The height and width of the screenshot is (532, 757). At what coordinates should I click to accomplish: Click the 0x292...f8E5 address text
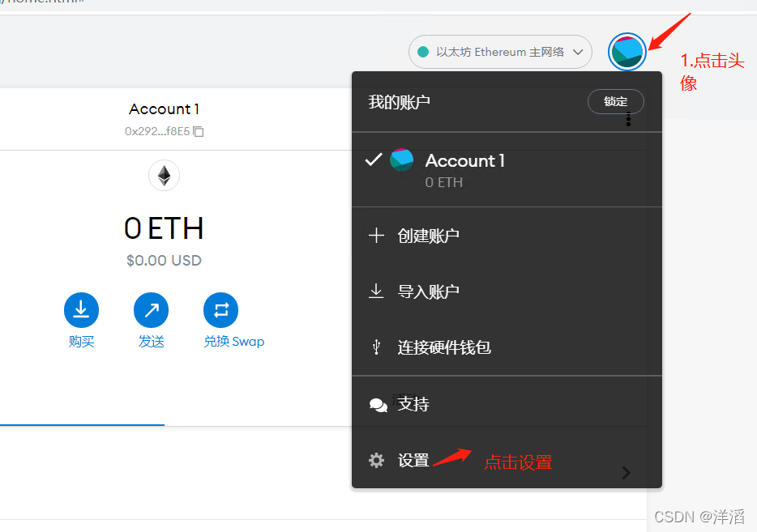[x=157, y=131]
